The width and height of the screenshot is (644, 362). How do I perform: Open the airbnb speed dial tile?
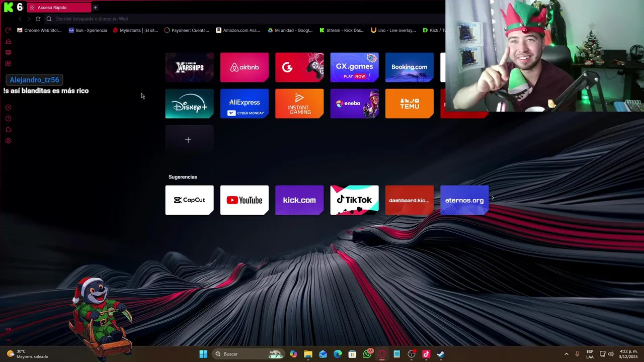[245, 67]
